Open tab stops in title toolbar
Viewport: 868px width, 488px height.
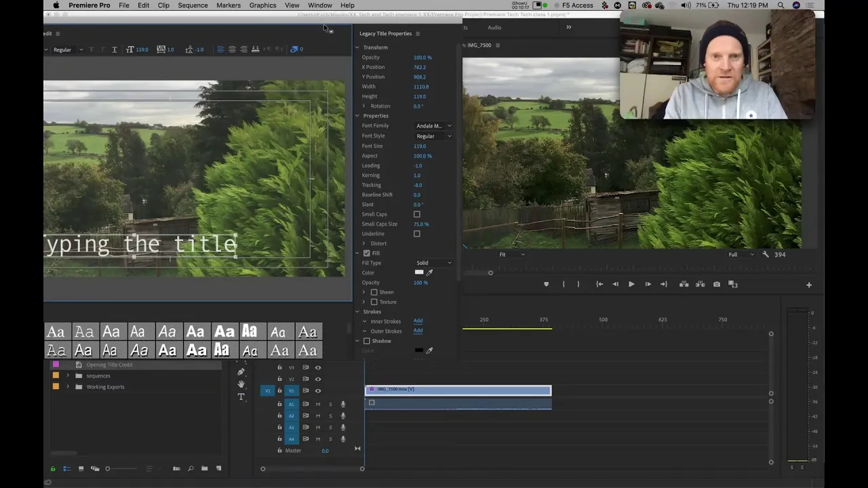coord(255,49)
